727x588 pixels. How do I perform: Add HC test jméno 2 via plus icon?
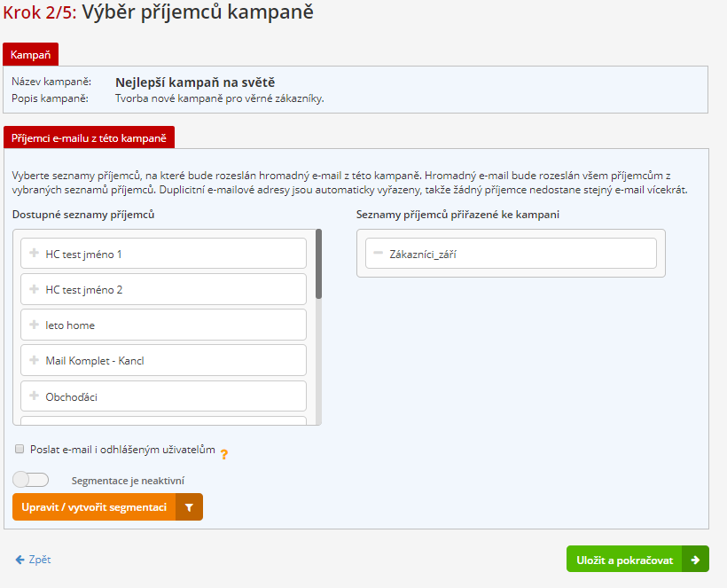34,289
